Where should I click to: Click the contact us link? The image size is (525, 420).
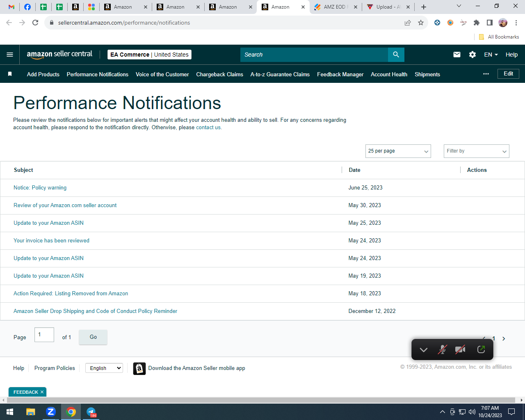209,128
